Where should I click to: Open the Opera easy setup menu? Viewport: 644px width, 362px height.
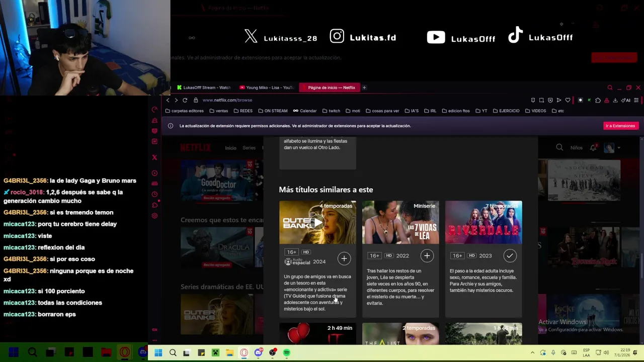point(636,100)
